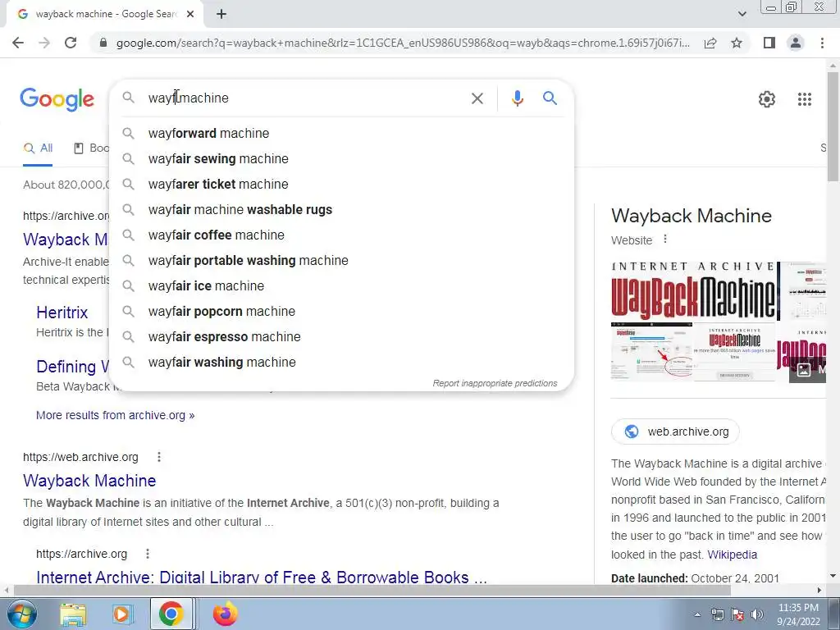Launch Firefox from the taskbar

pos(225,614)
